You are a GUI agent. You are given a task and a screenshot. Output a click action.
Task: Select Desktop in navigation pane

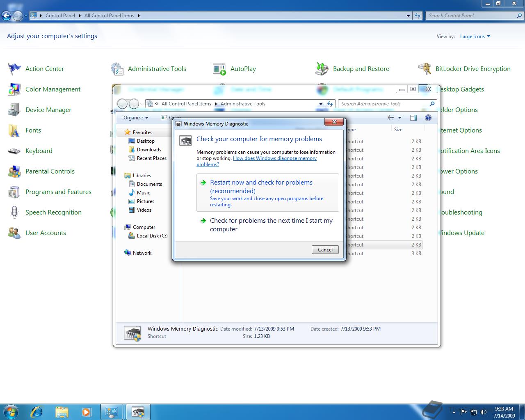[x=146, y=141]
